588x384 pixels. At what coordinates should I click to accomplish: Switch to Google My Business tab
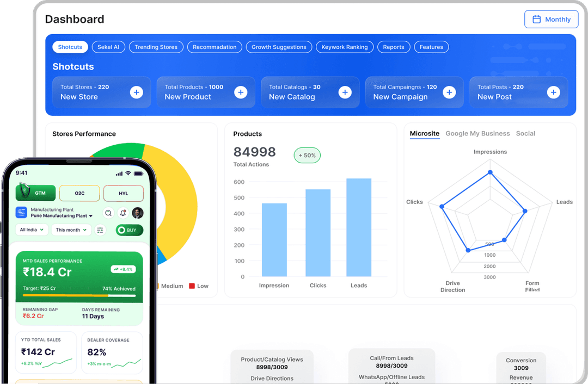478,134
